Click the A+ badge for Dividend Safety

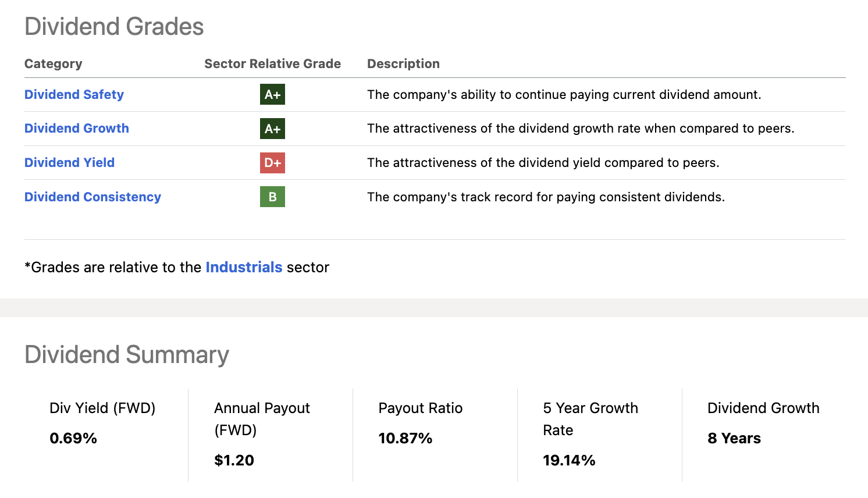point(272,94)
